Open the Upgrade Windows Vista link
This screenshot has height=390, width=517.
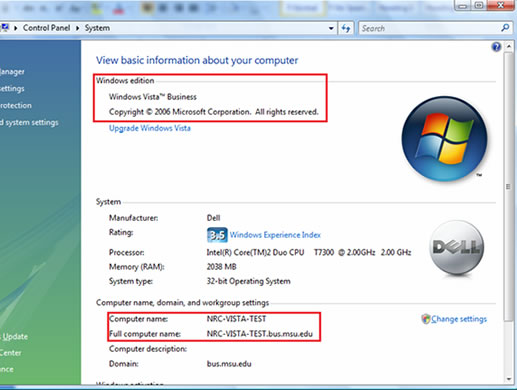pyautogui.click(x=150, y=128)
